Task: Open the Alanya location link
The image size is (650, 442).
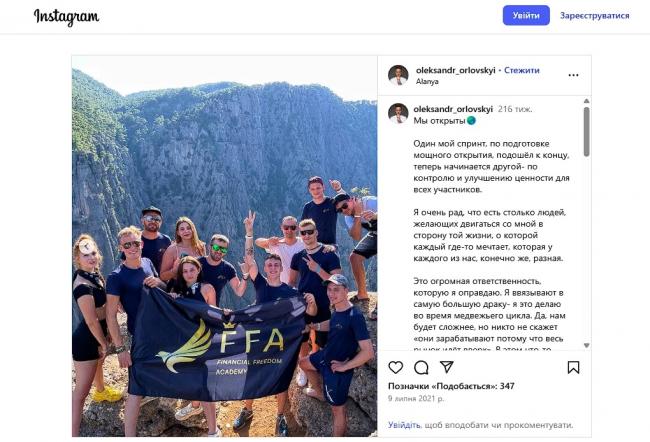Action: 427,82
